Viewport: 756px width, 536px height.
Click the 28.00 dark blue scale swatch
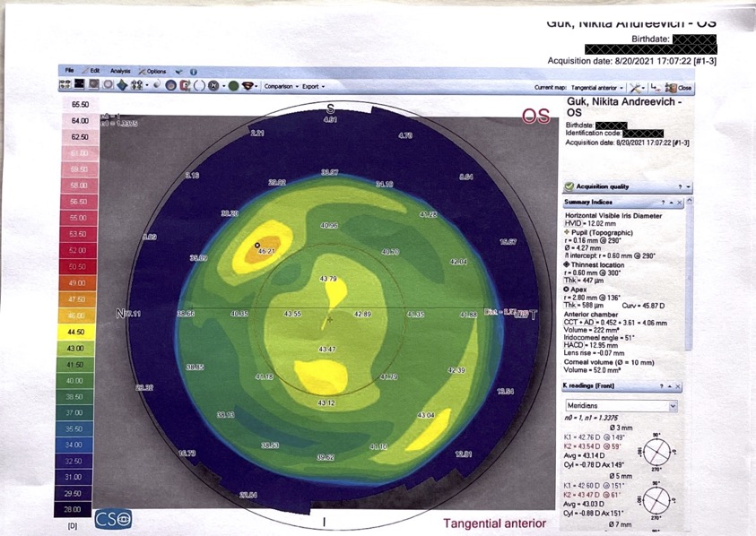point(73,509)
